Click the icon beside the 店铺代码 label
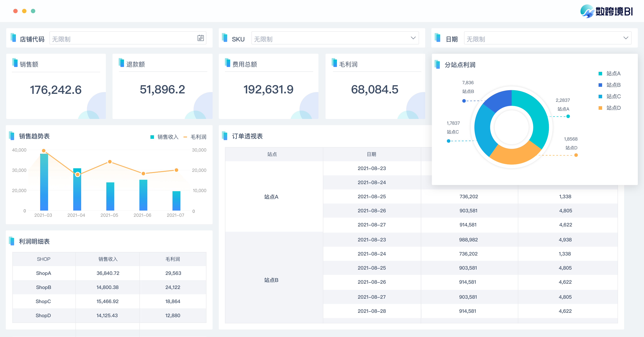Screen dimensions: 644x337 point(13,37)
